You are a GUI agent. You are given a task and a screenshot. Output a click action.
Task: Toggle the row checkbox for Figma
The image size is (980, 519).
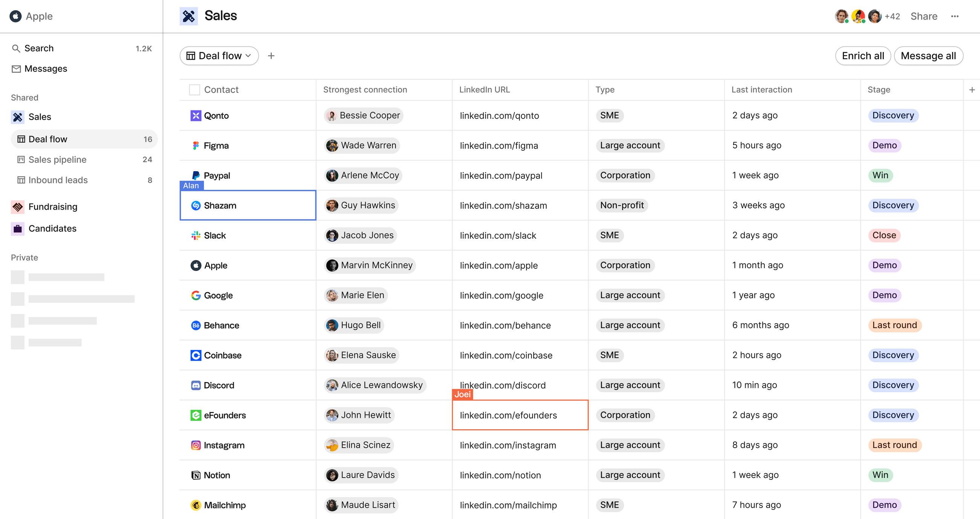(194, 146)
